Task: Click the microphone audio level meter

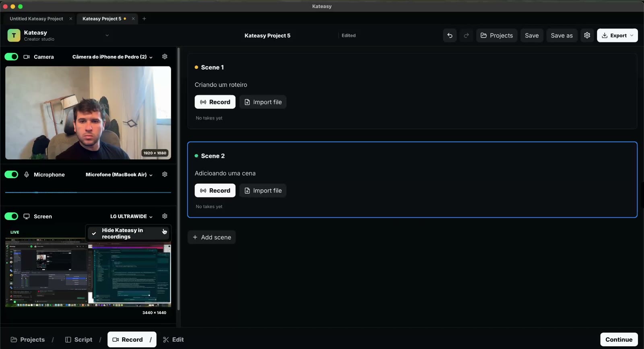Action: coord(88,193)
